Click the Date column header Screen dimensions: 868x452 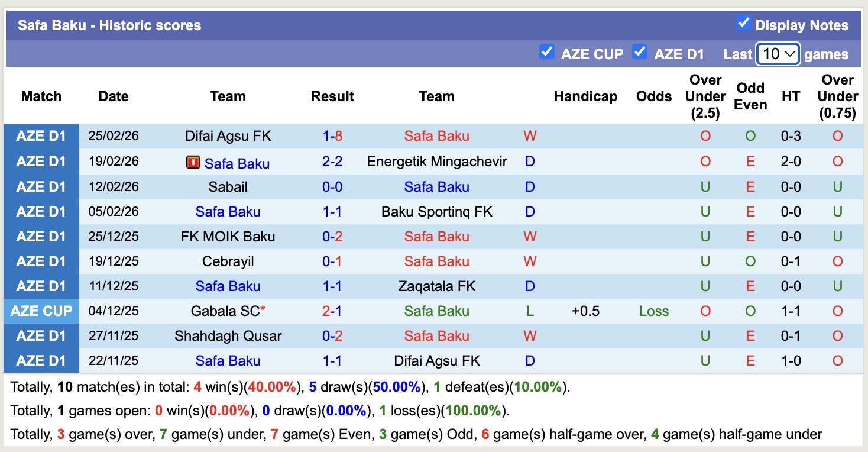(x=113, y=96)
